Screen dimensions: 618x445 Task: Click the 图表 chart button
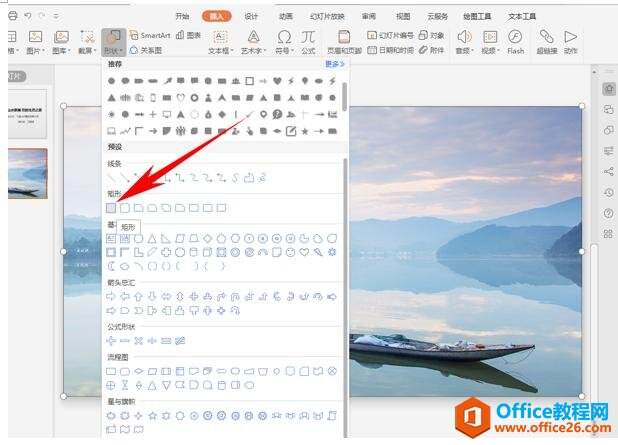[x=188, y=35]
